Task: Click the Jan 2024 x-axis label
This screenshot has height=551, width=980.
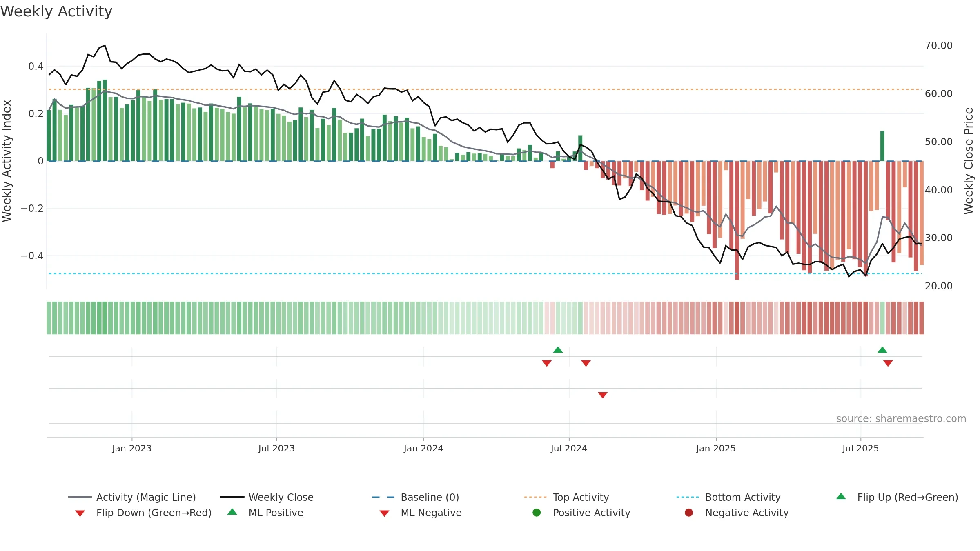Action: click(x=423, y=448)
